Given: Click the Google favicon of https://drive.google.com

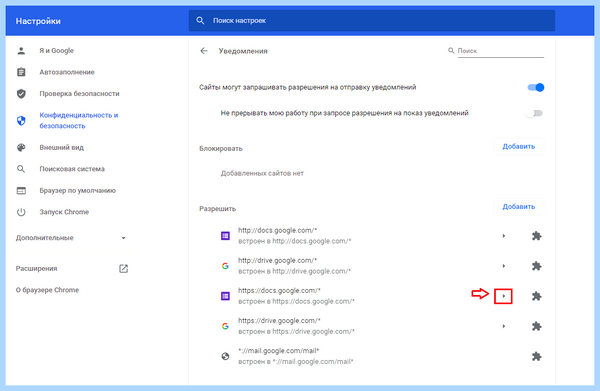Looking at the screenshot, I should [225, 326].
